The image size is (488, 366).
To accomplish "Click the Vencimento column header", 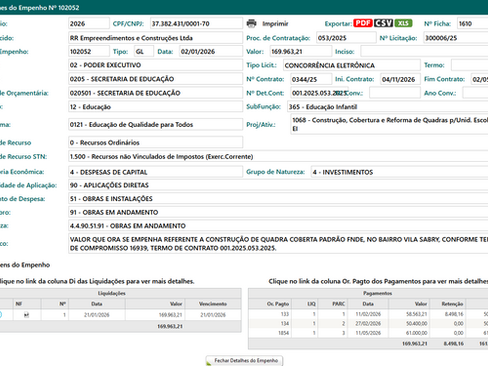I will [x=213, y=304].
